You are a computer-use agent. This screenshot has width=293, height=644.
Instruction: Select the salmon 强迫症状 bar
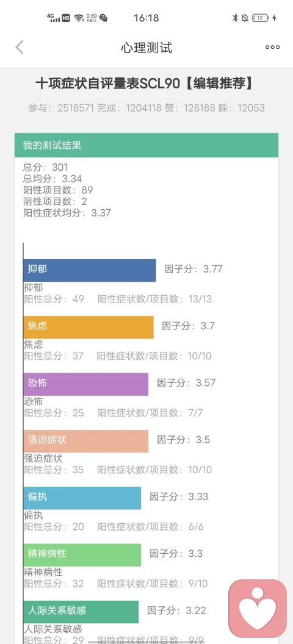click(86, 441)
